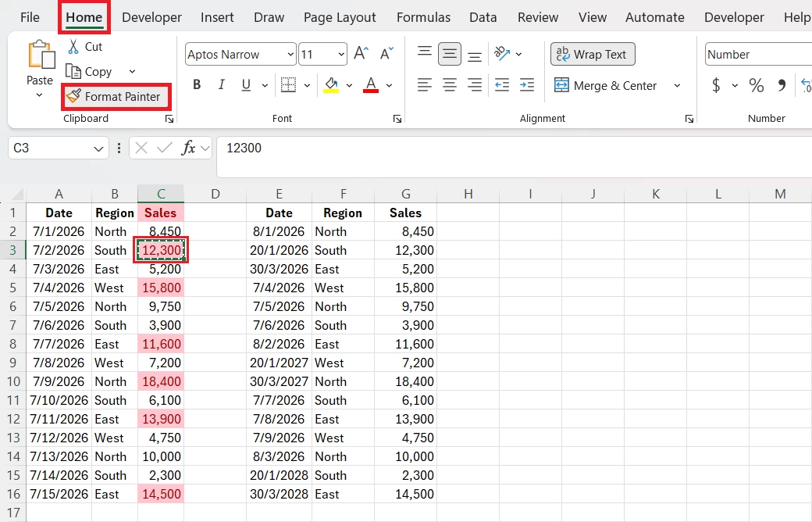Open the File tab
This screenshot has width=812, height=522.
(30, 17)
